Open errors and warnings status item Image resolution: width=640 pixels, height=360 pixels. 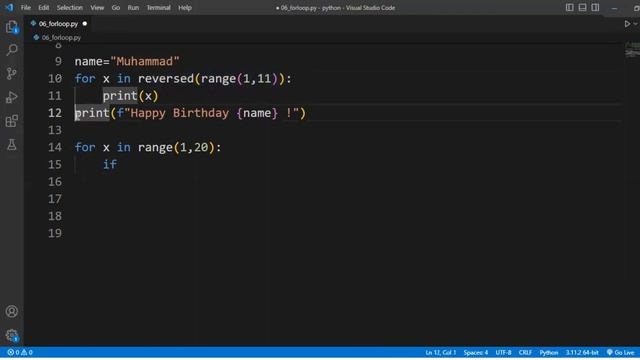pyautogui.click(x=20, y=352)
